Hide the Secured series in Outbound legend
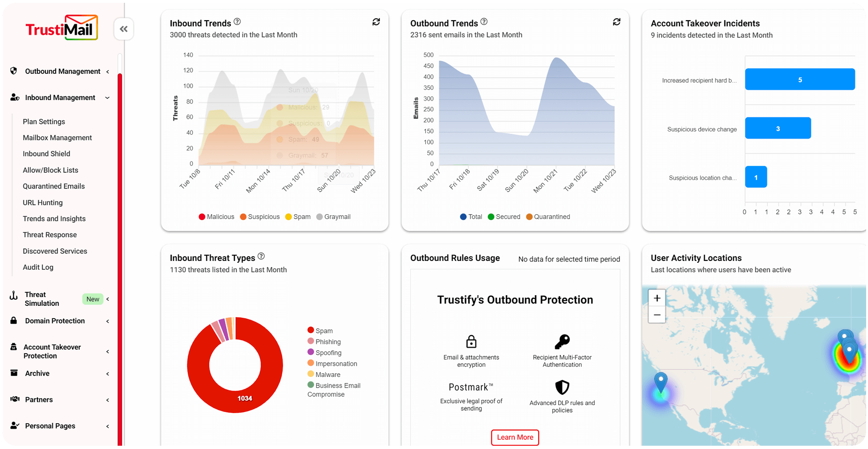This screenshot has width=868, height=449. coord(504,217)
